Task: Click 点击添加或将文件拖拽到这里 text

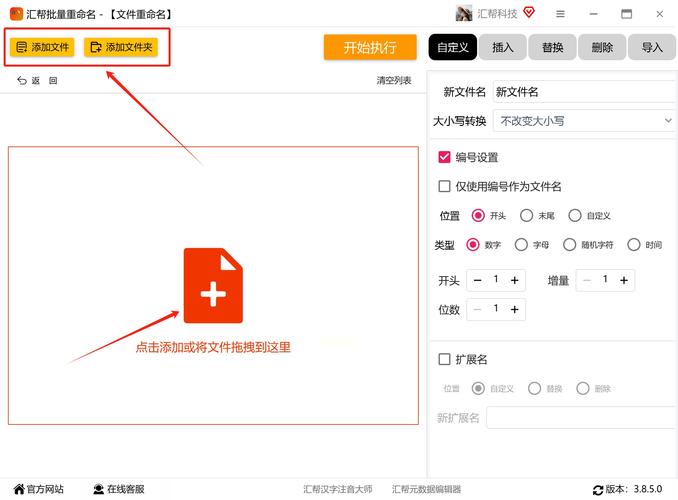Action: [x=213, y=347]
